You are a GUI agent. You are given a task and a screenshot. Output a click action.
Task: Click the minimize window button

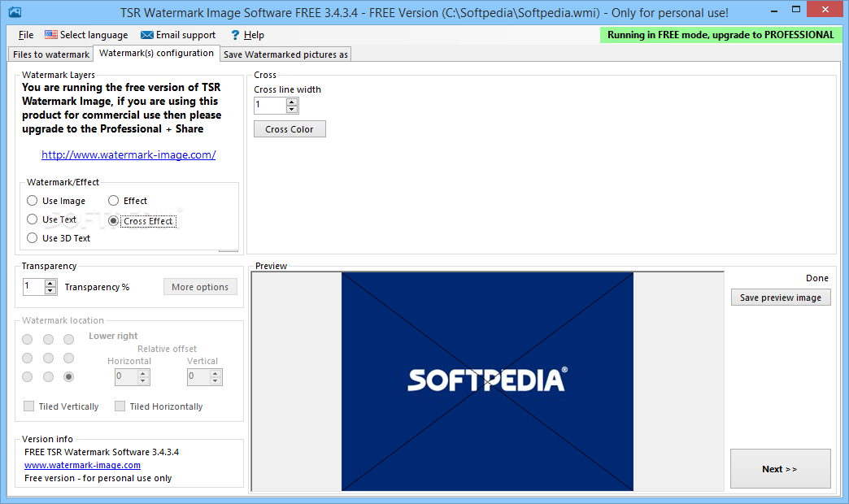pos(774,10)
